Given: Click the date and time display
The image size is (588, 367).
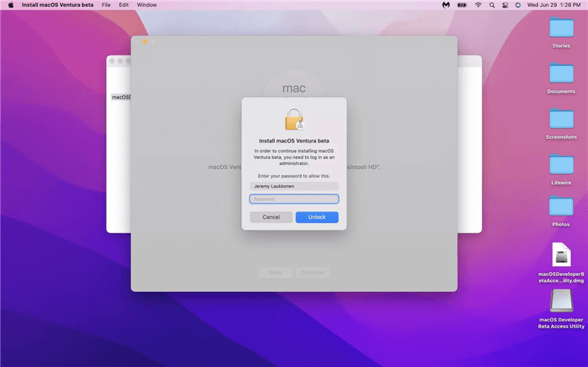Looking at the screenshot, I should pyautogui.click(x=554, y=5).
